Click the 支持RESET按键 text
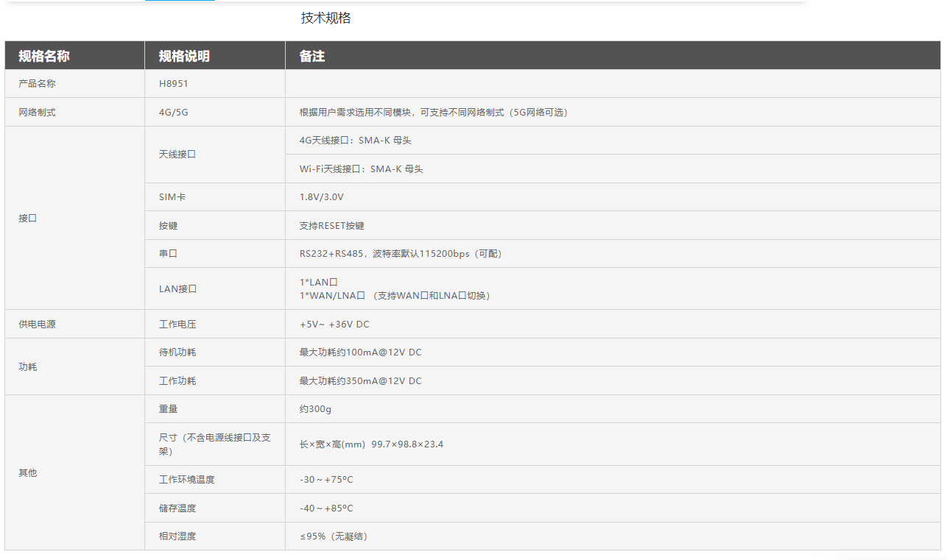 click(x=331, y=226)
